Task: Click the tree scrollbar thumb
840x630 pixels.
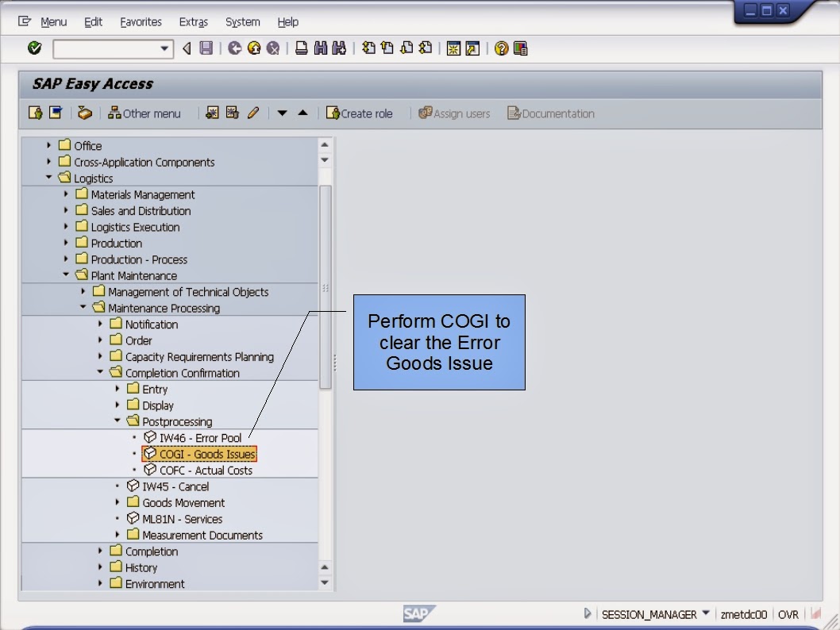Action: [326, 287]
